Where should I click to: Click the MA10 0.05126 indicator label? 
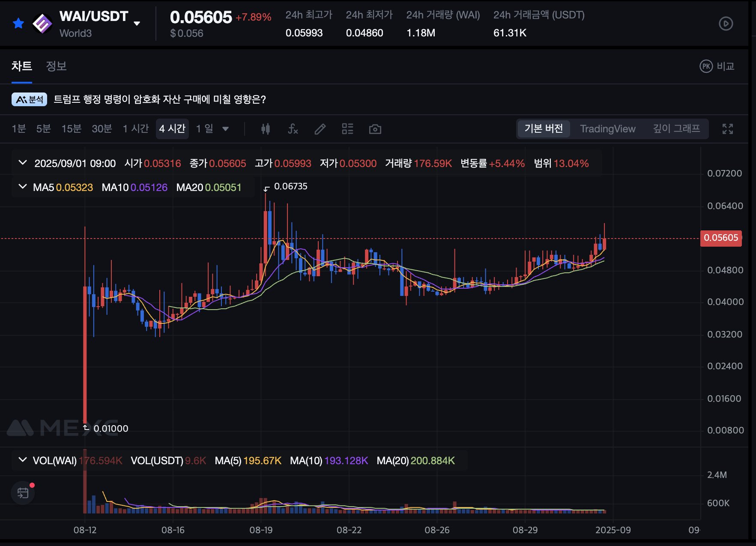134,188
